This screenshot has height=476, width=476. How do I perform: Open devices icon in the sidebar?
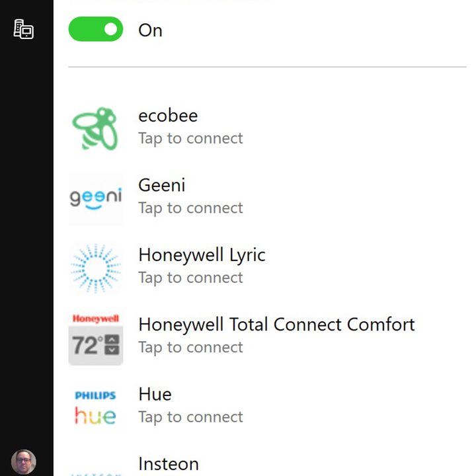(24, 29)
